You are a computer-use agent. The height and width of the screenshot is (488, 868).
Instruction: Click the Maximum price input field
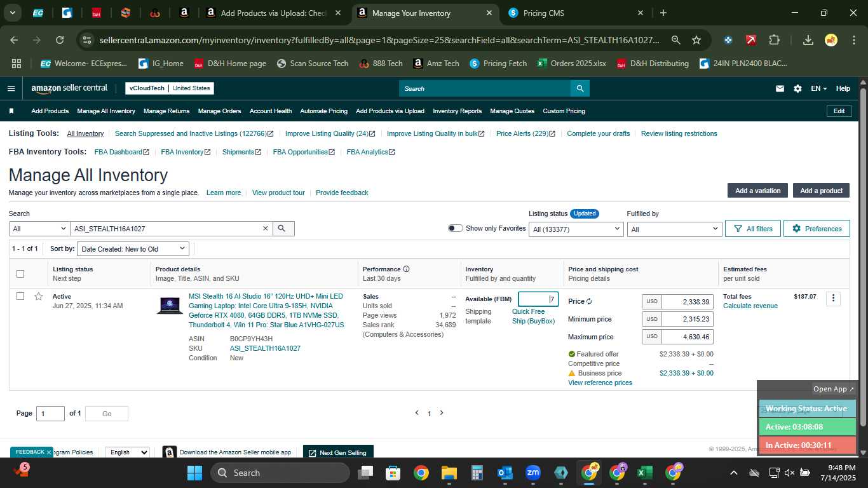[686, 337]
